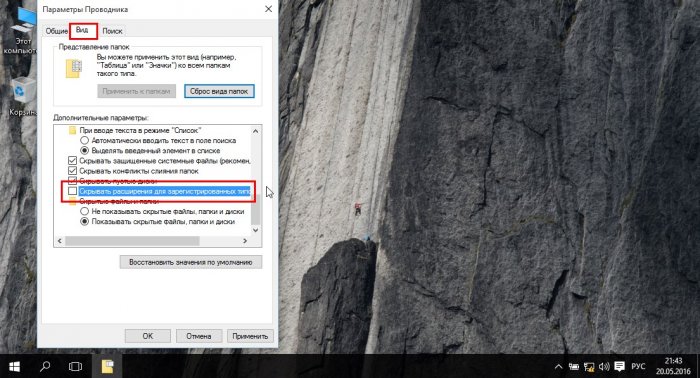Open Task View icon on taskbar
The height and width of the screenshot is (378, 700).
tap(75, 366)
